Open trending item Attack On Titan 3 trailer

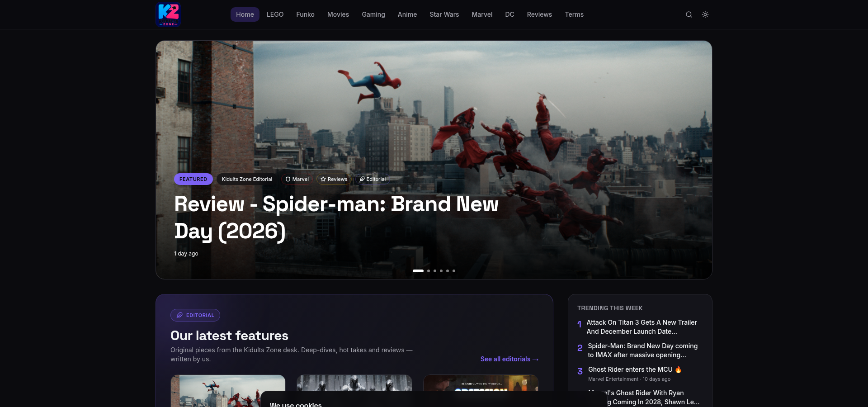point(642,327)
